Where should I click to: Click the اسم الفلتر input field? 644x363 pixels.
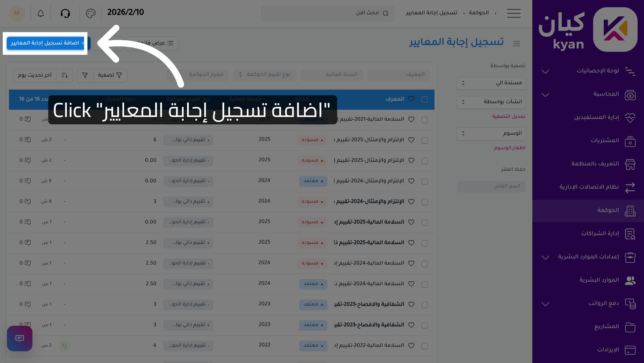(x=491, y=186)
